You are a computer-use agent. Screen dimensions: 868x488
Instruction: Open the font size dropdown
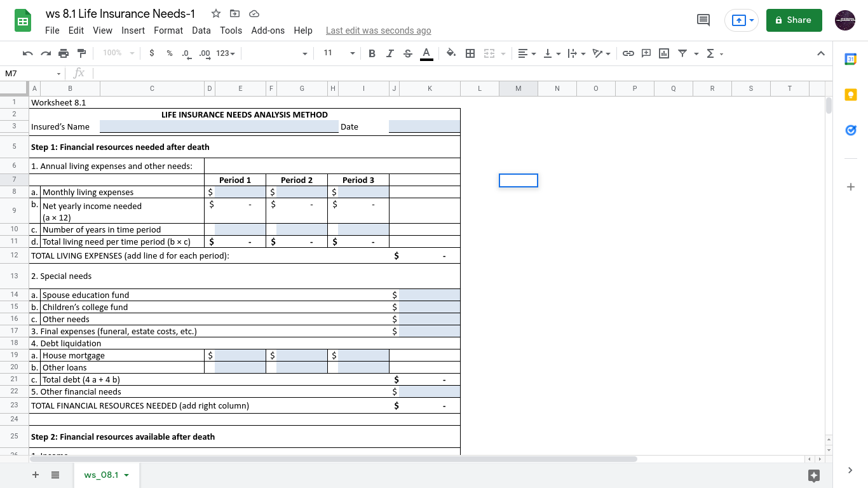[x=352, y=53]
